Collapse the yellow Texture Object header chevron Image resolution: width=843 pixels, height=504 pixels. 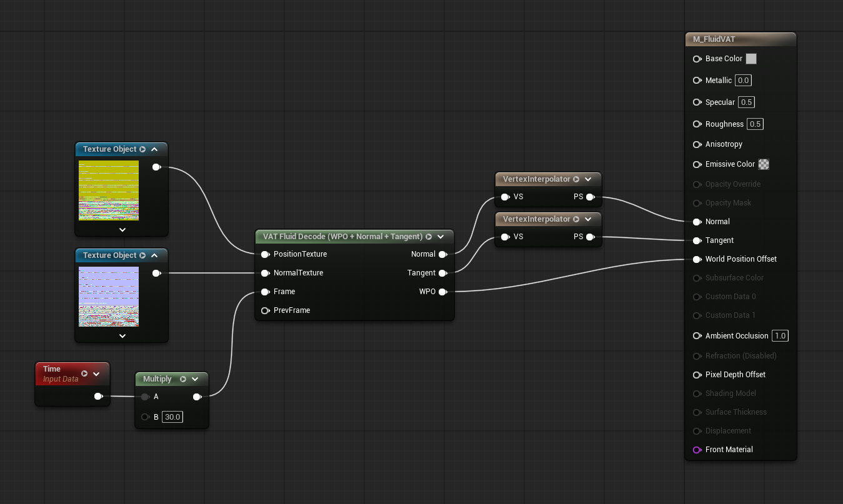pyautogui.click(x=155, y=149)
